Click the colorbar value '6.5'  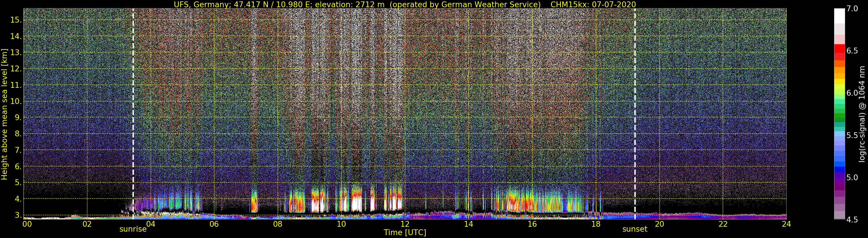coord(852,51)
